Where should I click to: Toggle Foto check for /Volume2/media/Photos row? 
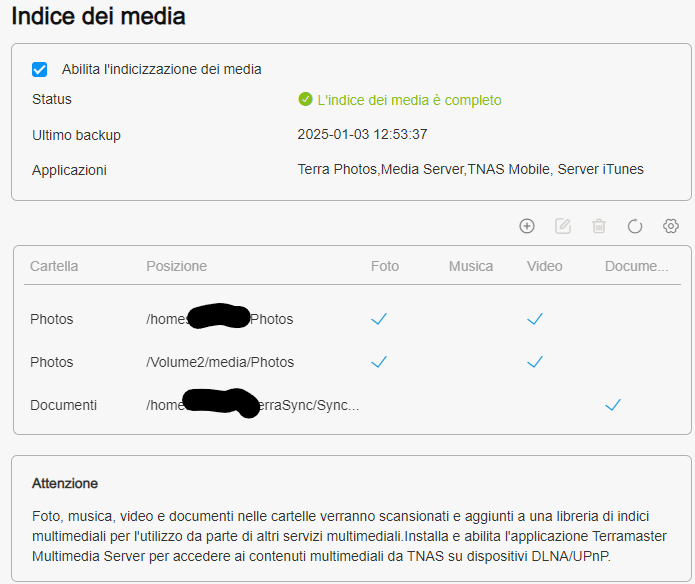[x=379, y=362]
